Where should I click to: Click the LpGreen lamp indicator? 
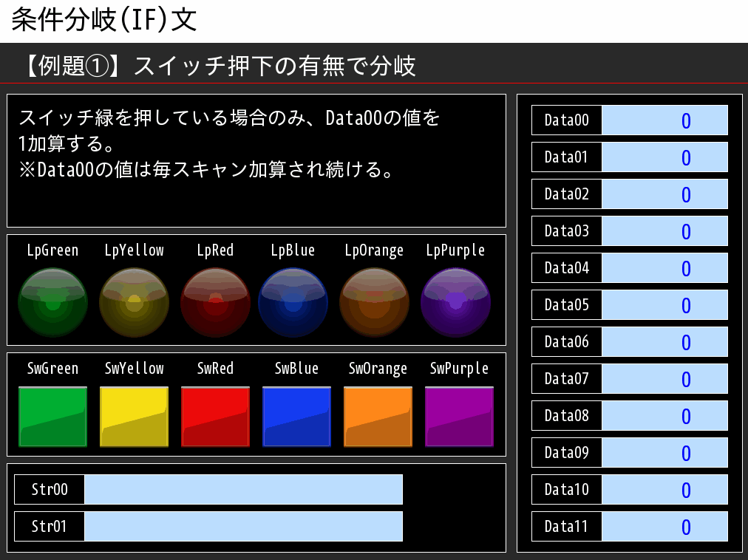click(x=52, y=301)
